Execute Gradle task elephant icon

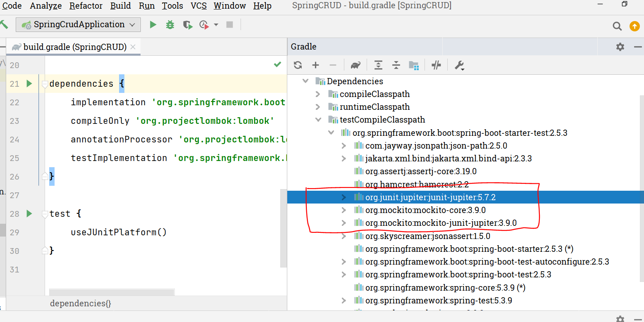coord(355,65)
